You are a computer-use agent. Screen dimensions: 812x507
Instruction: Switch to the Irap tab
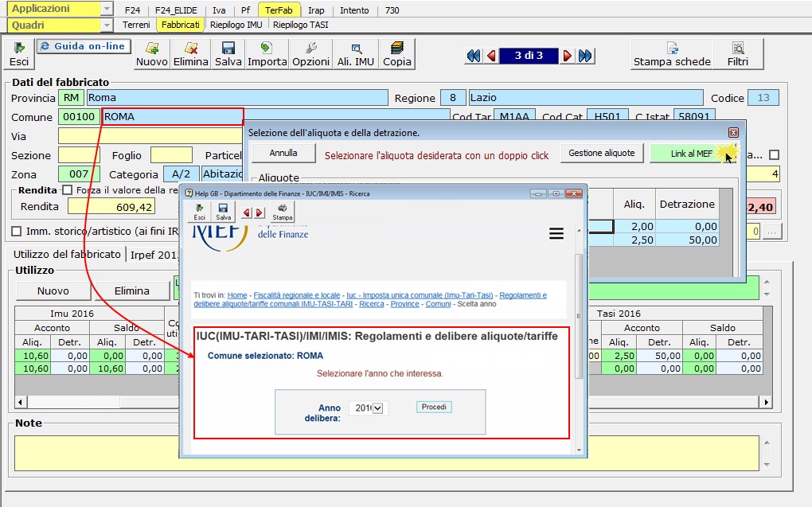[316, 10]
